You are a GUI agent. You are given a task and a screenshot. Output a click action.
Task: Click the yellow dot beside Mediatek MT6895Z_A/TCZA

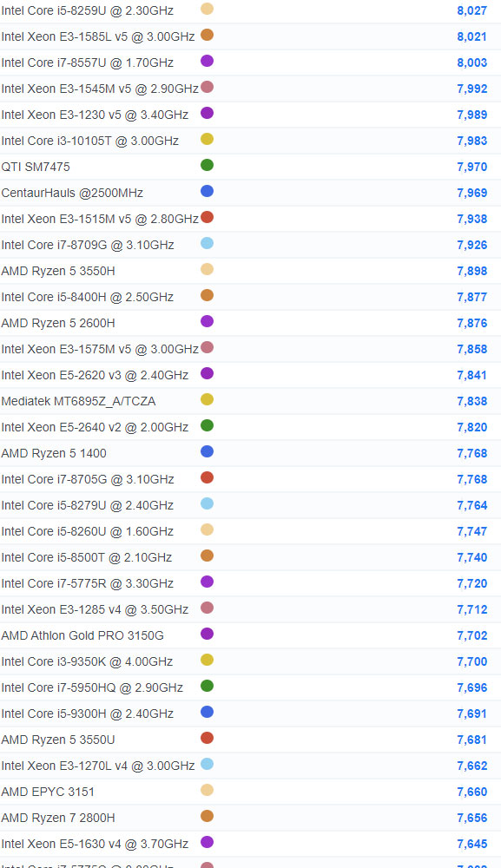point(207,399)
